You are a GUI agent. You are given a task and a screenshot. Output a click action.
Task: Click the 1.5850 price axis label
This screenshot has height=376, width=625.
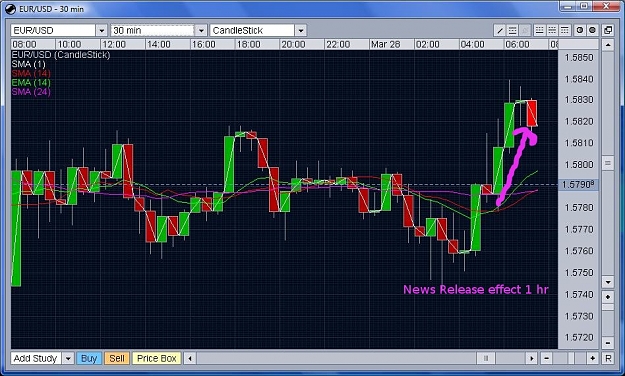point(579,58)
